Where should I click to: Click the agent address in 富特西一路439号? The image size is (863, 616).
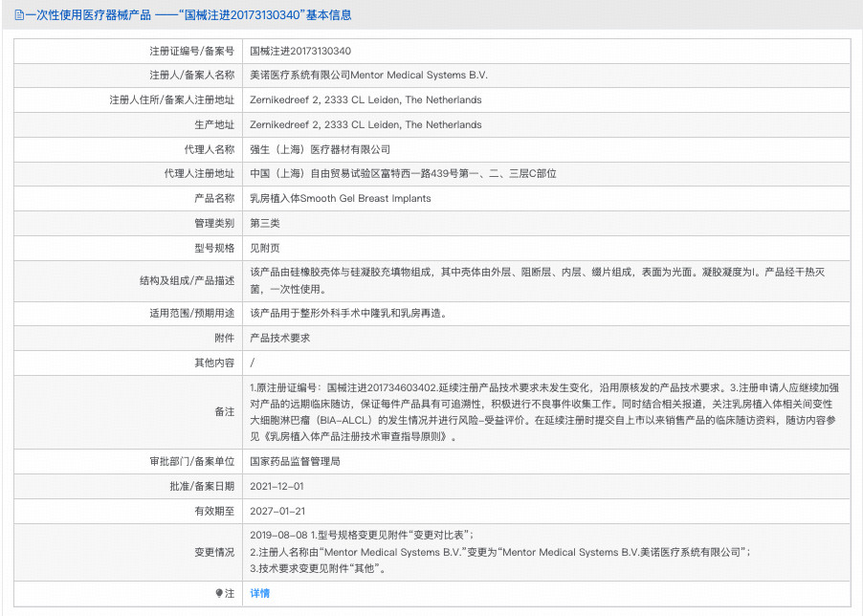point(403,174)
